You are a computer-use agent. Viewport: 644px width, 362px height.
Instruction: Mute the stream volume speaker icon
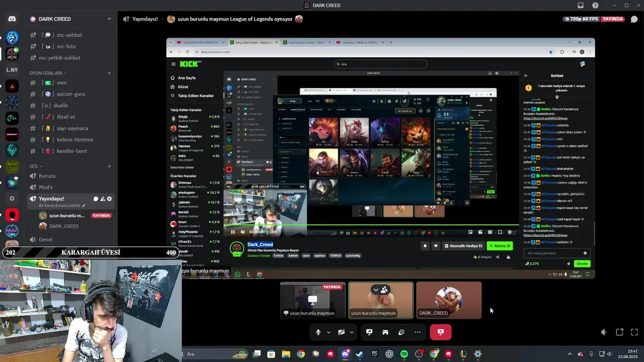pos(604,332)
